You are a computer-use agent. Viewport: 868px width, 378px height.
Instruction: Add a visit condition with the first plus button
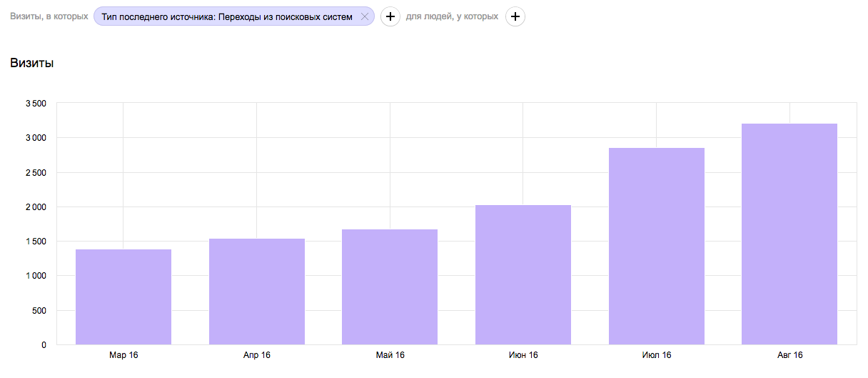tap(390, 16)
